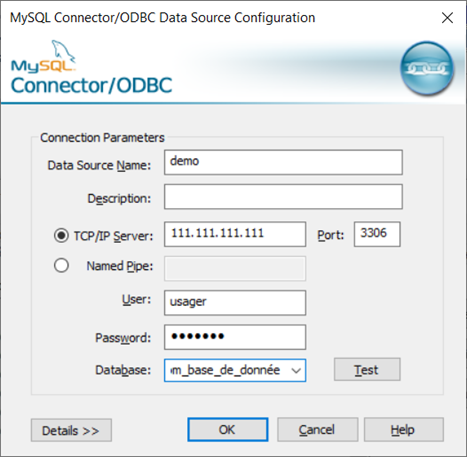Image resolution: width=467 pixels, height=457 pixels.
Task: Select the Named Pipe radio button
Action: click(61, 266)
